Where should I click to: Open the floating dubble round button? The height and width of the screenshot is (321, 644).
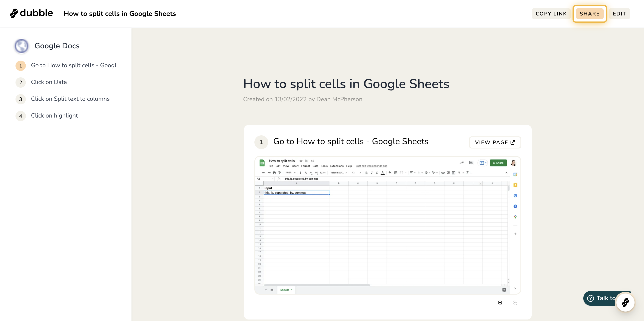(x=625, y=303)
